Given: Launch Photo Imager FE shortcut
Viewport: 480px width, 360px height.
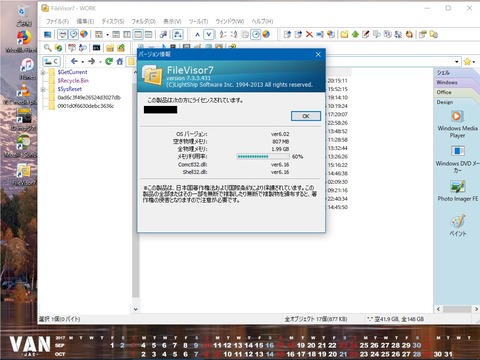Looking at the screenshot, I should coord(457,191).
